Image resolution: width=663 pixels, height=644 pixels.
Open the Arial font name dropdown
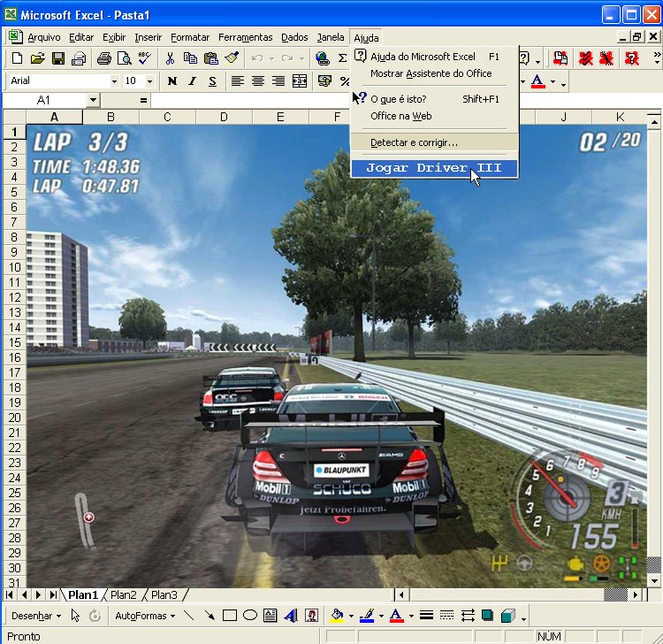114,80
